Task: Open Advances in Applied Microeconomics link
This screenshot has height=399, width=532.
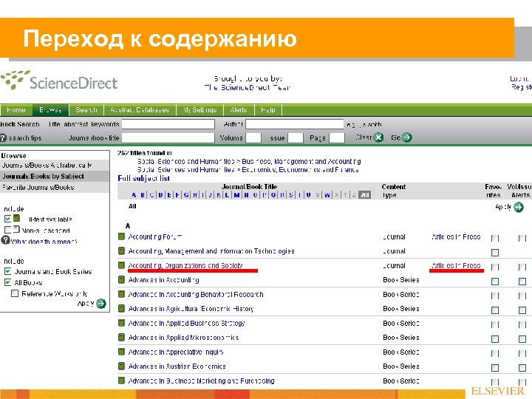Action: pyautogui.click(x=183, y=338)
